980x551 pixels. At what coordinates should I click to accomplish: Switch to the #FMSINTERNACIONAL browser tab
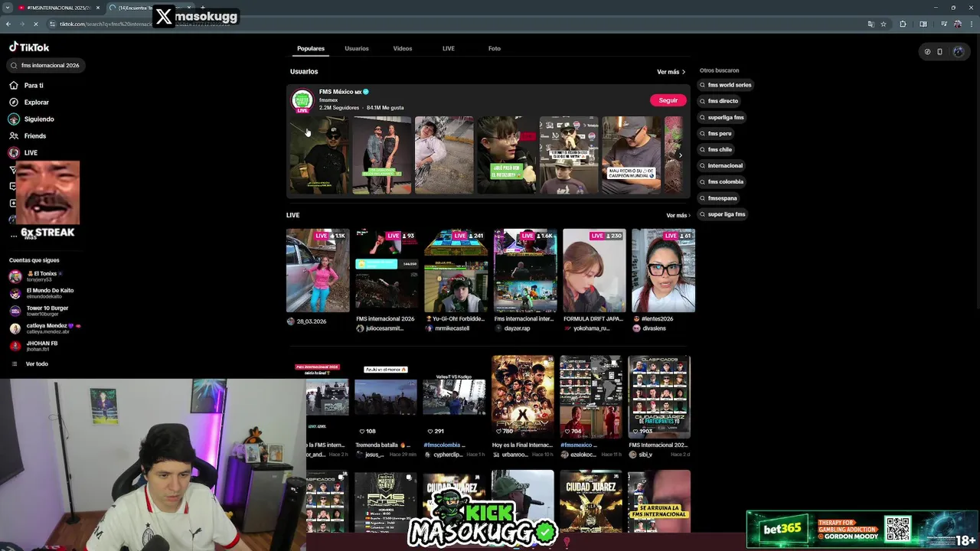tap(58, 8)
